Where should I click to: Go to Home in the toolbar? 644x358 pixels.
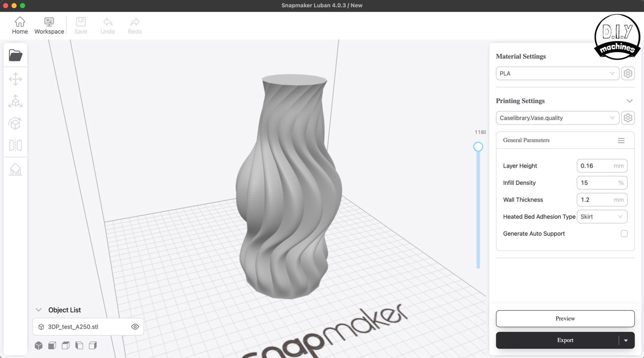coord(20,26)
